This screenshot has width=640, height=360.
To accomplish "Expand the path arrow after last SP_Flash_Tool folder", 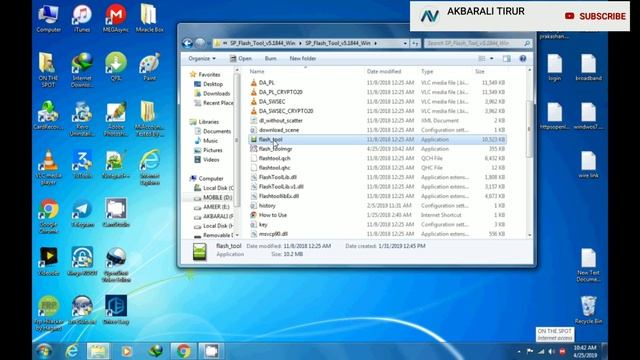I will [x=376, y=43].
